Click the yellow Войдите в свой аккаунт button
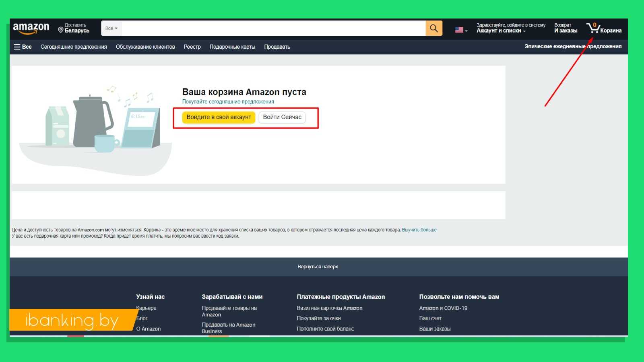Image resolution: width=644 pixels, height=362 pixels. 219,117
